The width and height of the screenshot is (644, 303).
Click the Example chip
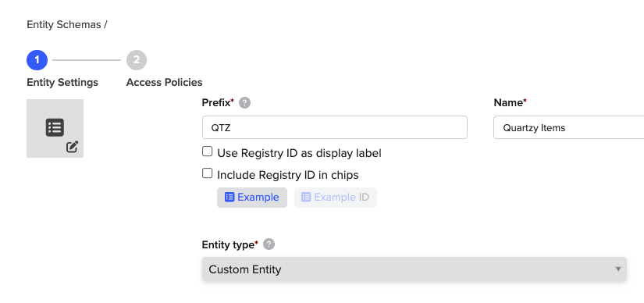click(252, 198)
